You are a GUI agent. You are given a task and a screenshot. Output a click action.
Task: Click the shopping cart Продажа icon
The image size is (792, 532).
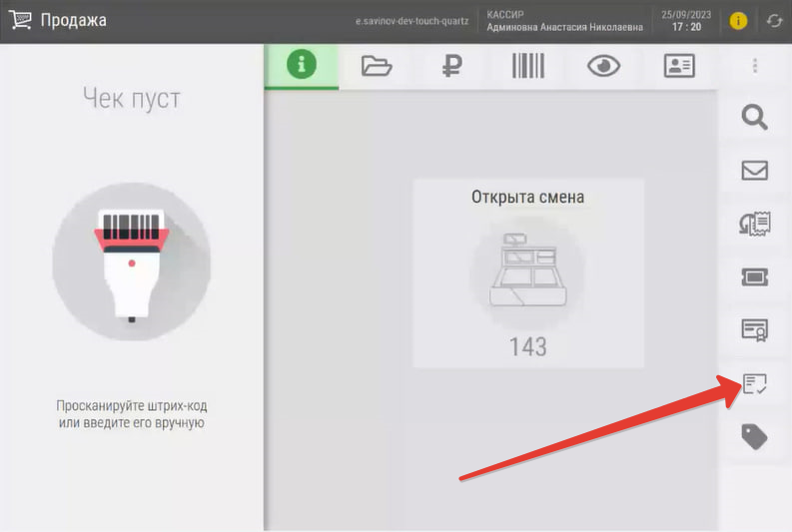20,20
